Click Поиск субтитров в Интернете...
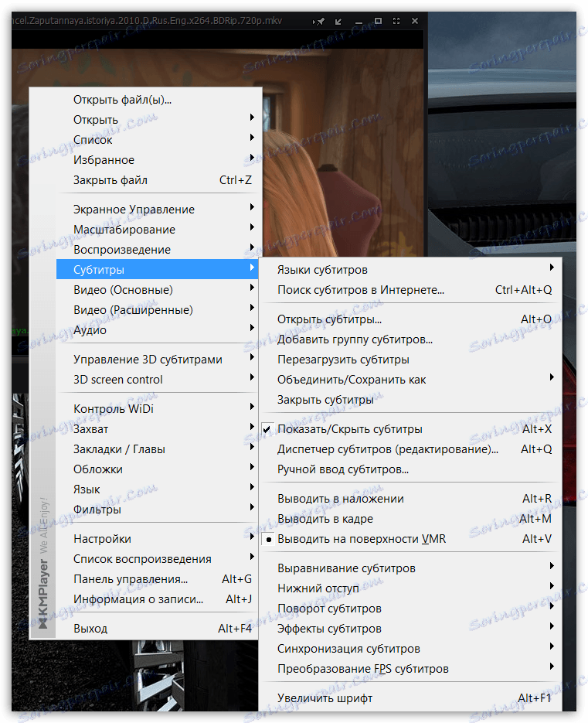 [x=410, y=290]
